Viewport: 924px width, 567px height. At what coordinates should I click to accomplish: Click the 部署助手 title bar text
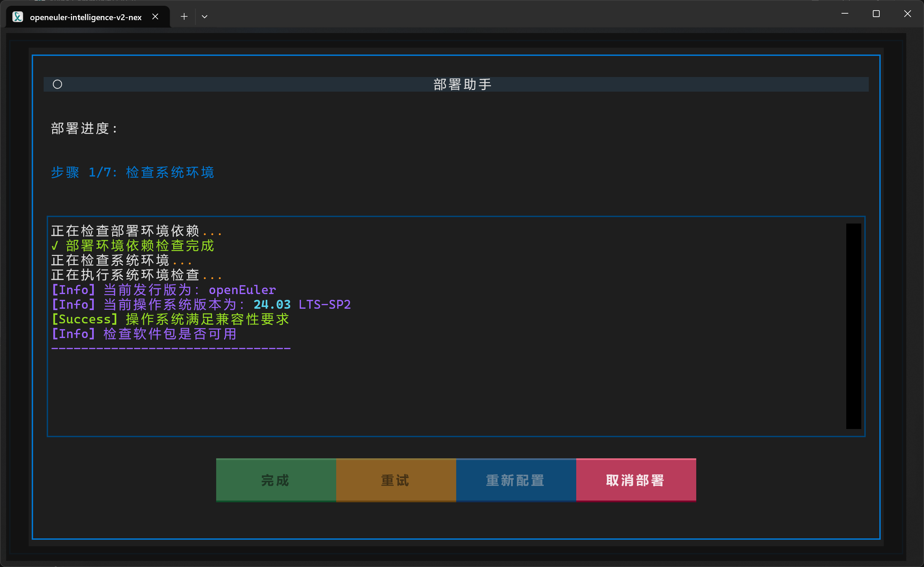(462, 85)
